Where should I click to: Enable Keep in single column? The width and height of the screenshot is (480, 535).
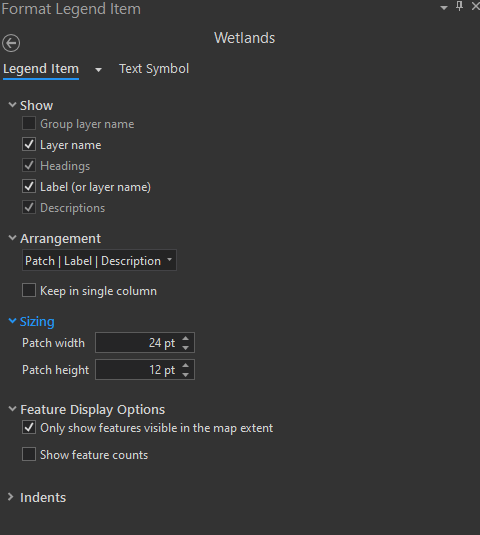coord(29,290)
